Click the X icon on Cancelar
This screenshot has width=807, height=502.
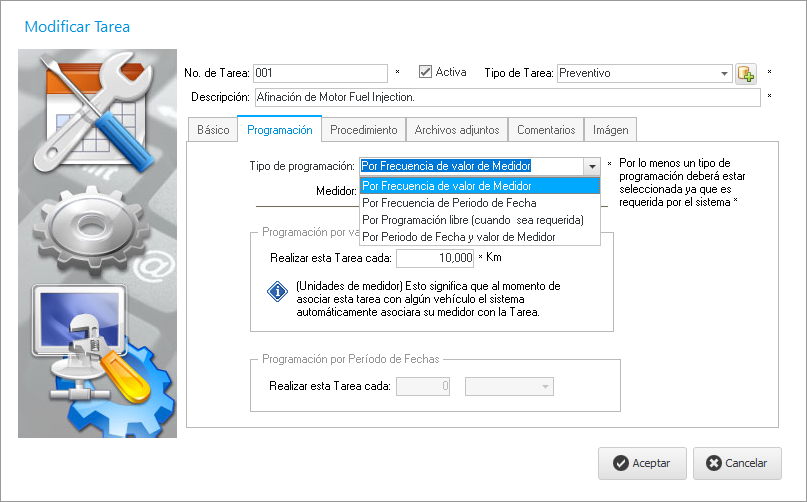713,463
